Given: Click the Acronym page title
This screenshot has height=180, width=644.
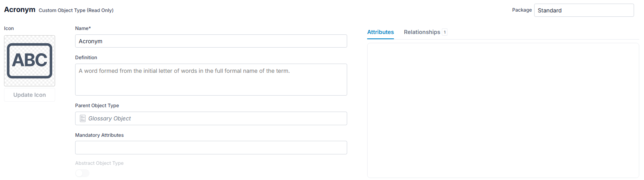Looking at the screenshot, I should [20, 10].
